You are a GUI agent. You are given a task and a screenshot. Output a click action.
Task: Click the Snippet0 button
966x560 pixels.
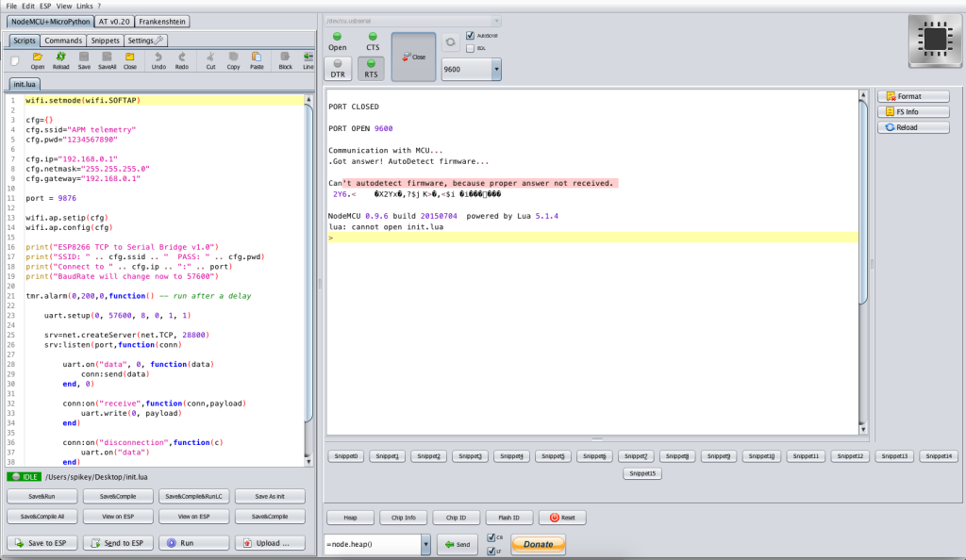point(345,456)
